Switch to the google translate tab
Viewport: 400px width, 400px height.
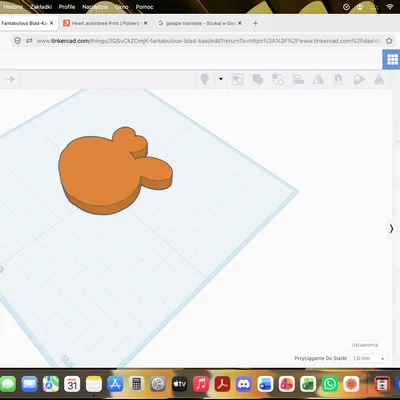(x=200, y=23)
